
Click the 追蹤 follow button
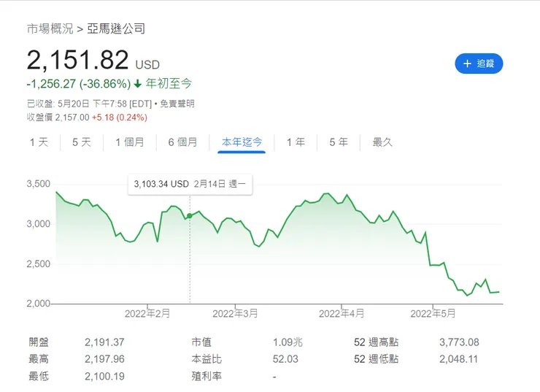pyautogui.click(x=479, y=64)
